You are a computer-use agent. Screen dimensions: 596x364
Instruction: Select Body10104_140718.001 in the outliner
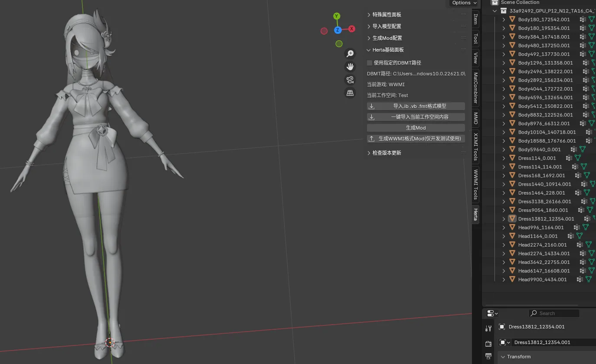547,132
